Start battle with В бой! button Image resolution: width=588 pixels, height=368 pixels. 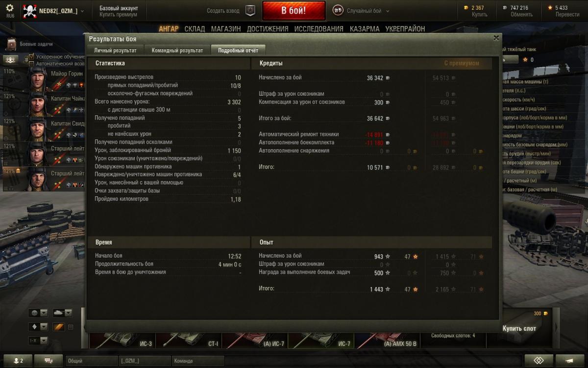click(x=294, y=11)
